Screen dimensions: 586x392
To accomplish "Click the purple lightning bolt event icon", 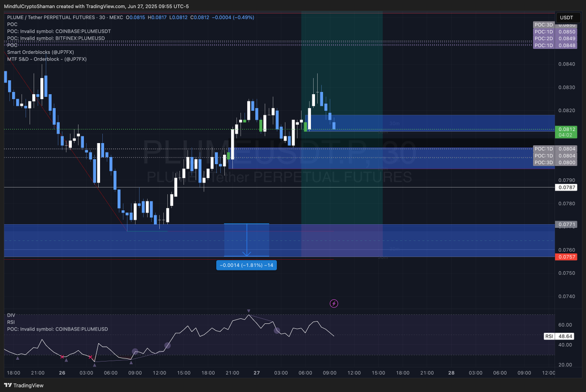I will click(334, 303).
